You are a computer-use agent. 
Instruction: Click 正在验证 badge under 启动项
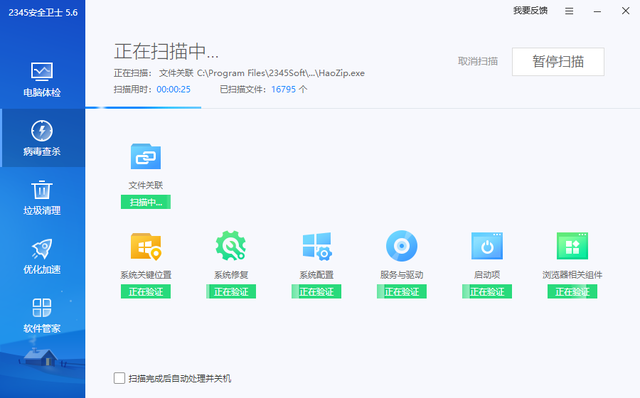point(487,291)
